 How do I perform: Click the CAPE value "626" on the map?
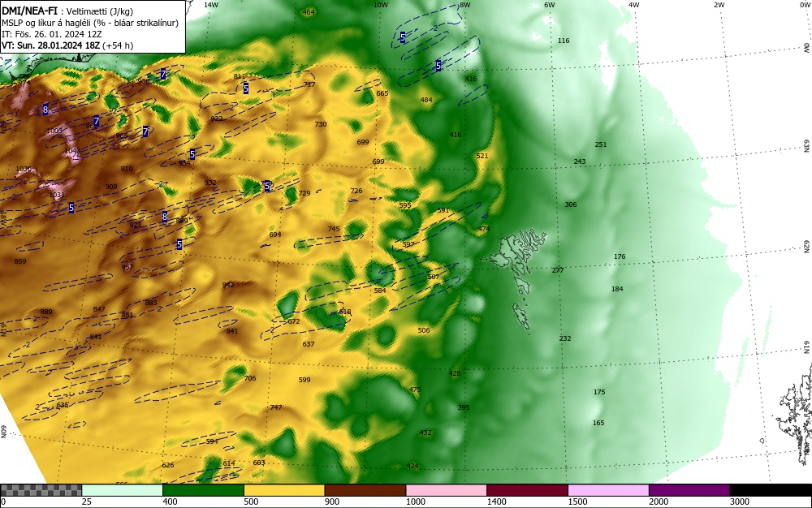click(x=168, y=465)
